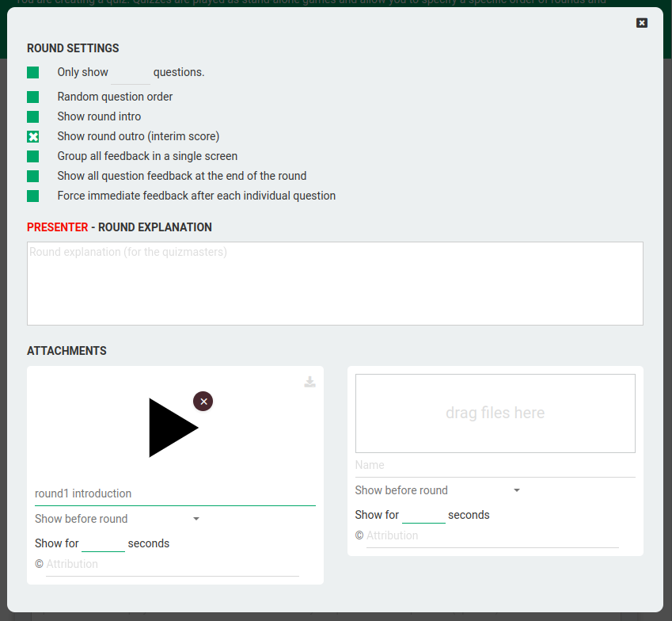The image size is (672, 621).
Task: Toggle Group all feedback in a single screen
Action: (32, 156)
